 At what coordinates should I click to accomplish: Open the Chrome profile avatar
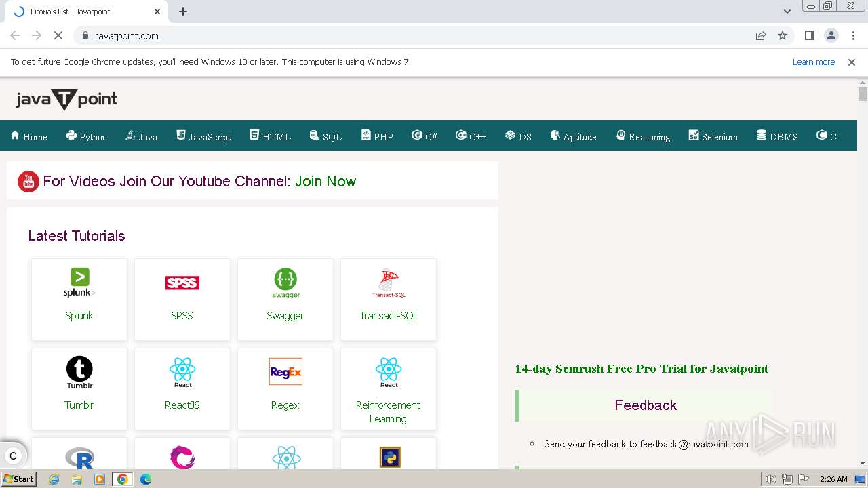point(831,35)
